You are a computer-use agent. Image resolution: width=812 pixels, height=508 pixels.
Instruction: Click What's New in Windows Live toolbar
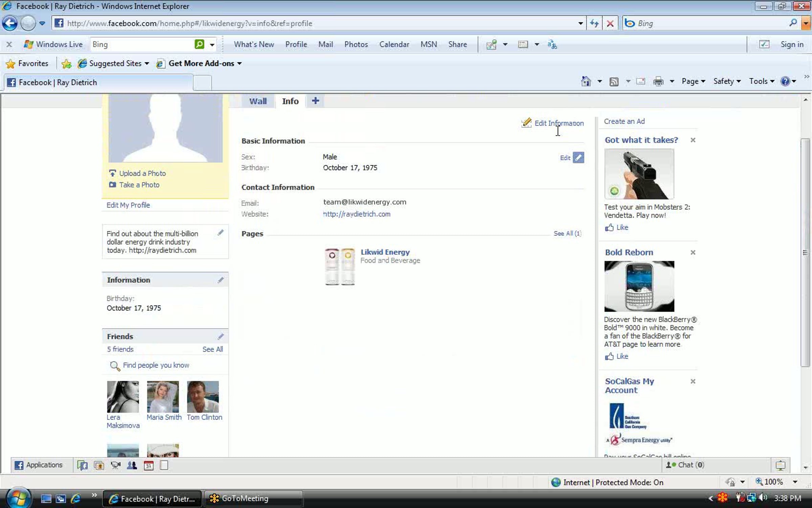point(254,44)
